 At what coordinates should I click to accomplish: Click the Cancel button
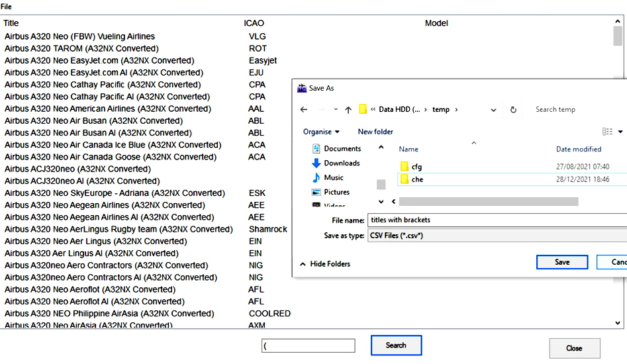(612, 262)
